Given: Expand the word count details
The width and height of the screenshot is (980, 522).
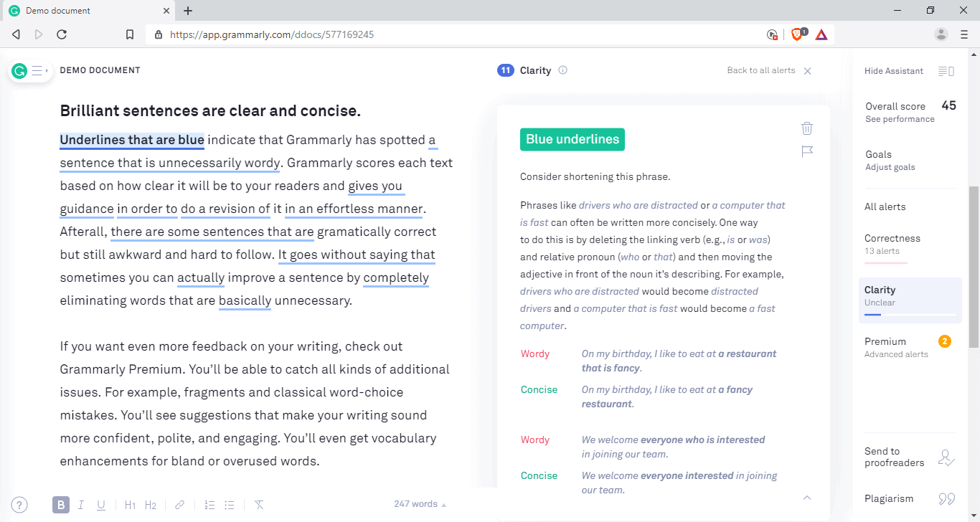Looking at the screenshot, I should 419,503.
